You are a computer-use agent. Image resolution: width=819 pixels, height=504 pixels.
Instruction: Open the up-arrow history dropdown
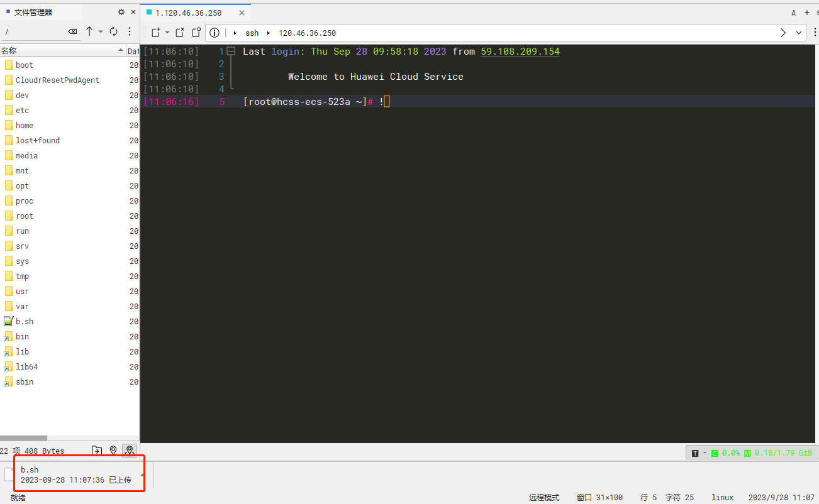pyautogui.click(x=100, y=31)
